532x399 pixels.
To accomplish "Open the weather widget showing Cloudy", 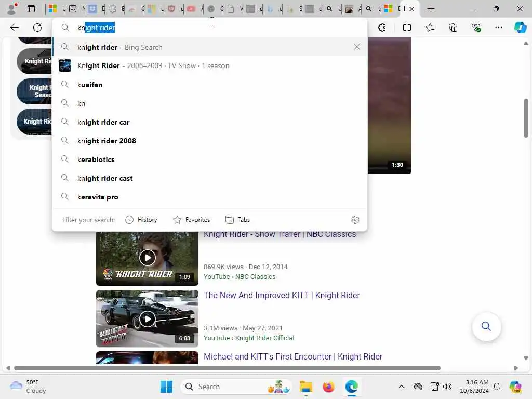I will pyautogui.click(x=28, y=387).
